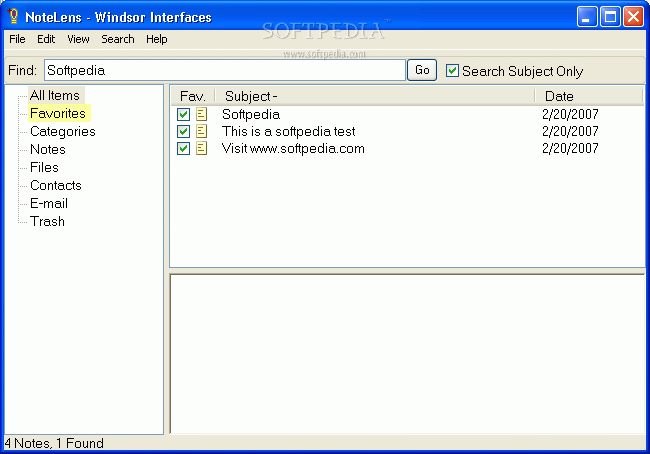Image resolution: width=650 pixels, height=454 pixels.
Task: Toggle favorite for 'Visit www.softpedia.com' note
Action: click(183, 148)
